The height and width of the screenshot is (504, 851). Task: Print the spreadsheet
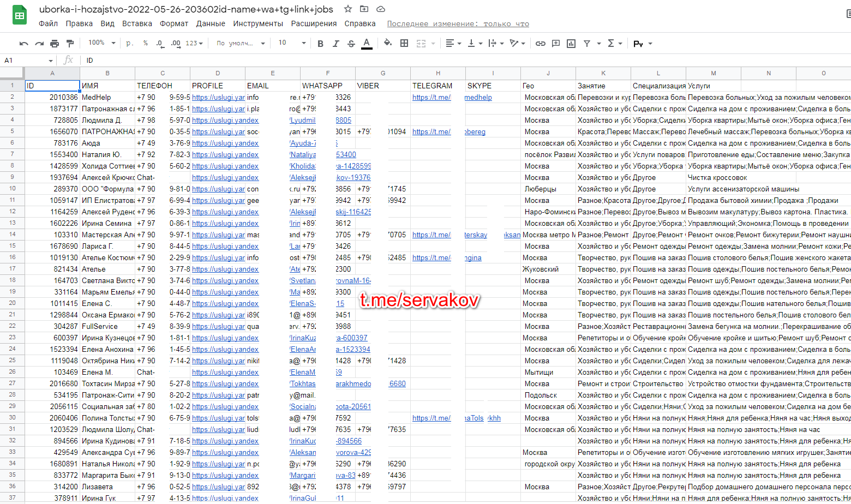click(55, 43)
